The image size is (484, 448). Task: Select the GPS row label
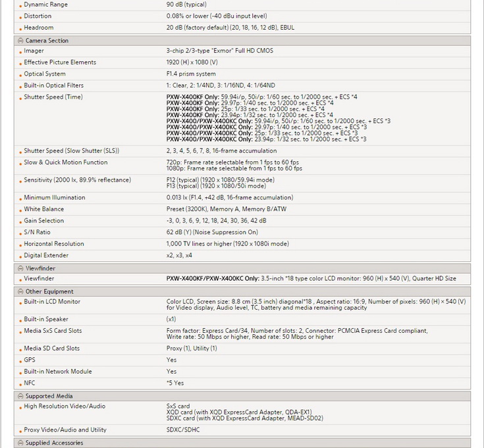tap(30, 360)
